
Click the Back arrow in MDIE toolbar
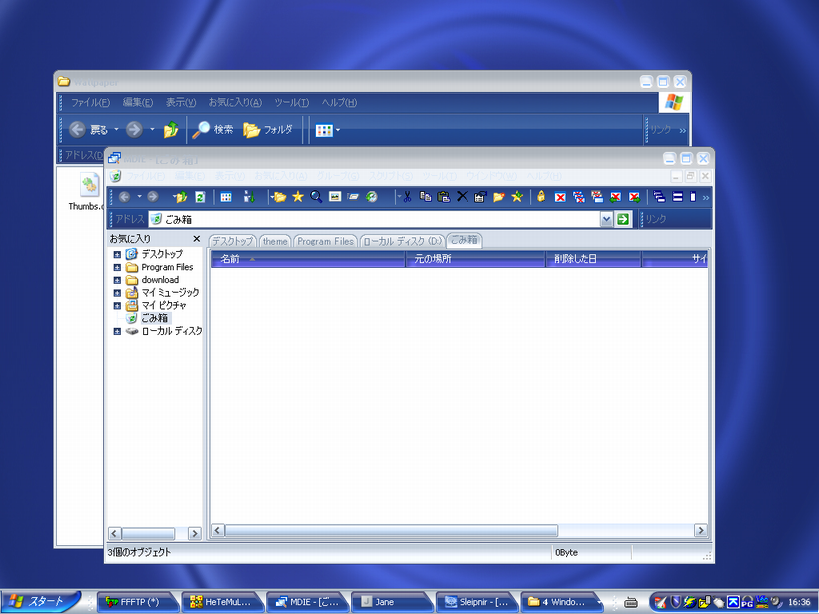124,197
